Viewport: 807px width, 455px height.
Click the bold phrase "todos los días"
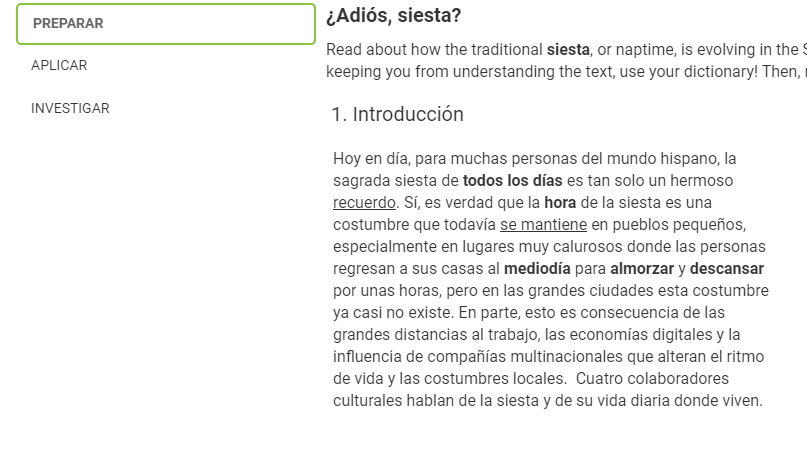(512, 180)
